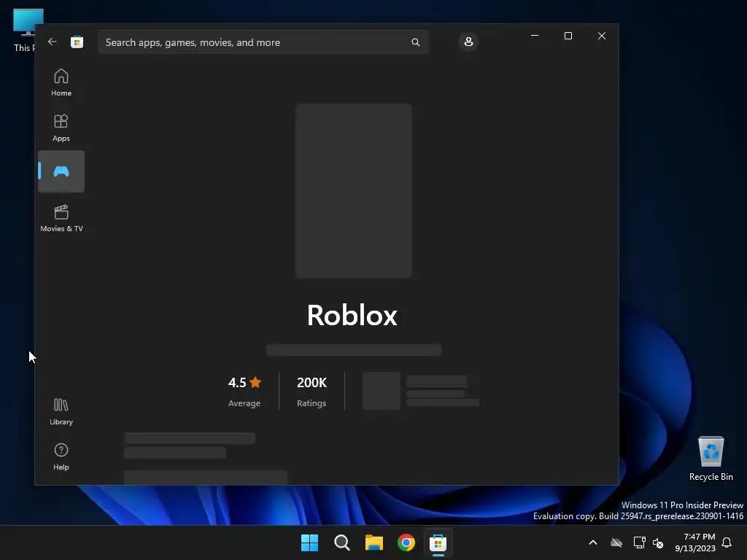
Task: Open Help in the sidebar
Action: 61,456
